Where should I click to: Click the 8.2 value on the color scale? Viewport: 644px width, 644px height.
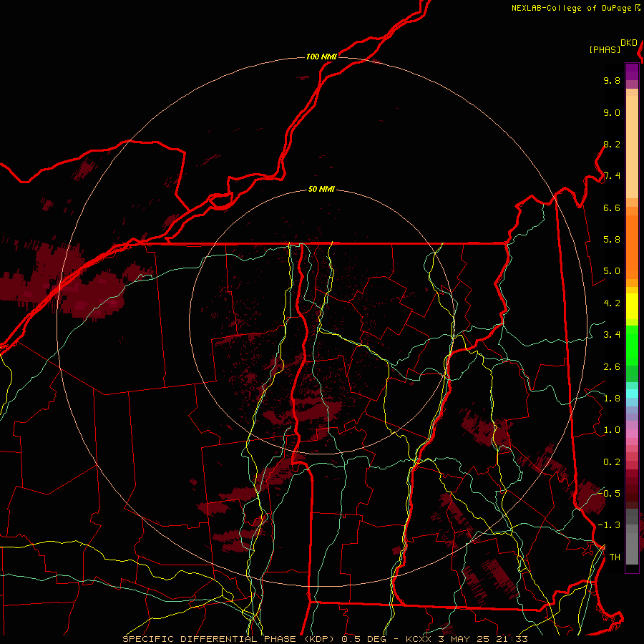[612, 145]
